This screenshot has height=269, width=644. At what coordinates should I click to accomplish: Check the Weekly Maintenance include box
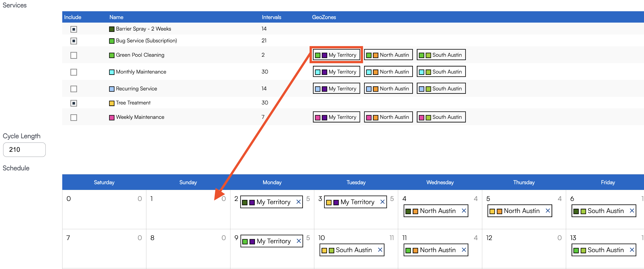tap(74, 117)
